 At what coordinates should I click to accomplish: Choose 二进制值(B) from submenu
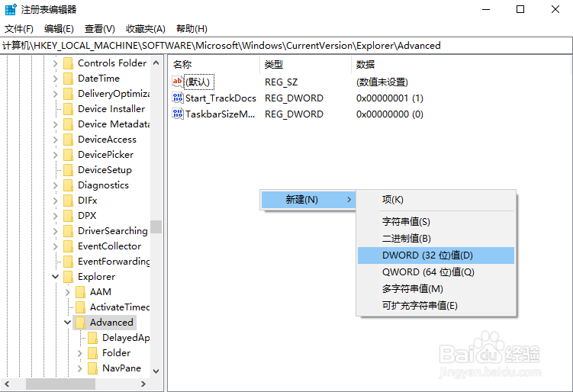[x=436, y=238]
